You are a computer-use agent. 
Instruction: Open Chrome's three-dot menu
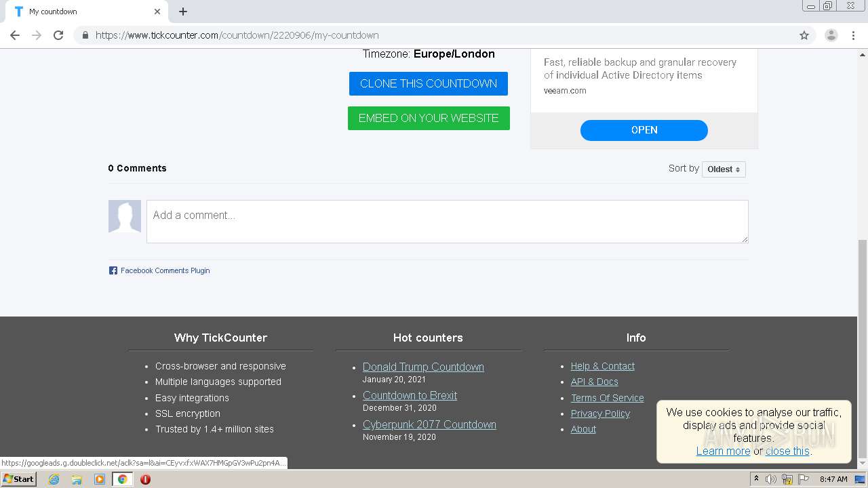click(x=853, y=35)
